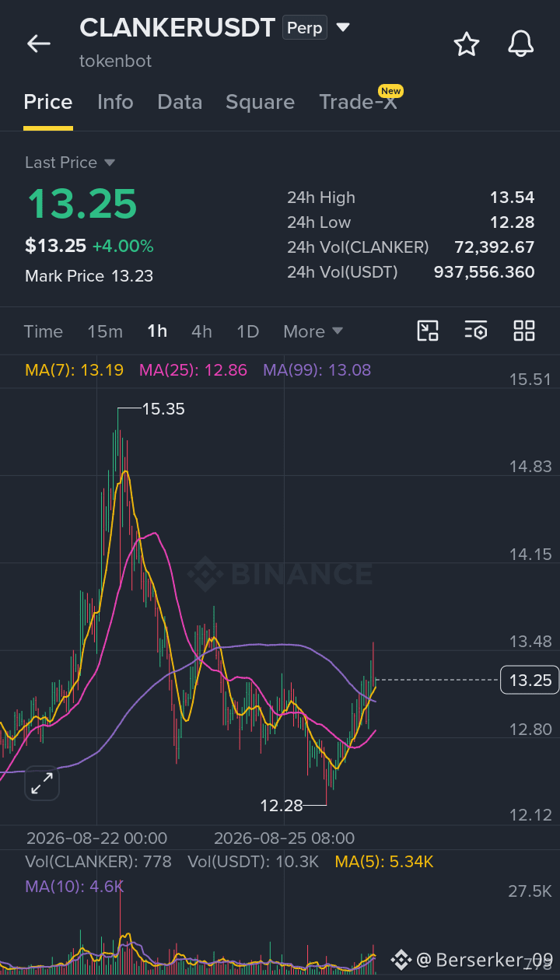This screenshot has width=560, height=980.
Task: Select the 4h chart interval
Action: [201, 331]
